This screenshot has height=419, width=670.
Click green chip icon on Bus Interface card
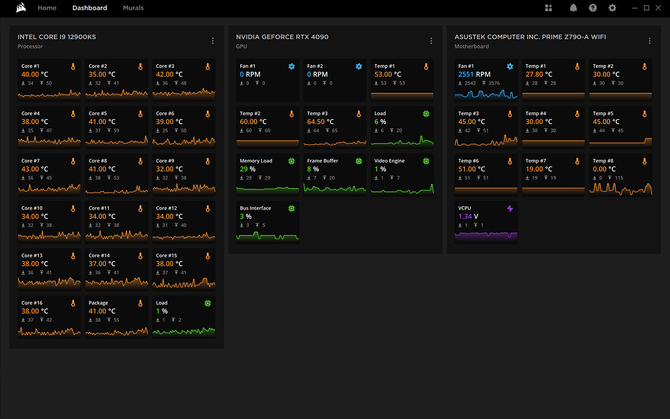pos(291,209)
